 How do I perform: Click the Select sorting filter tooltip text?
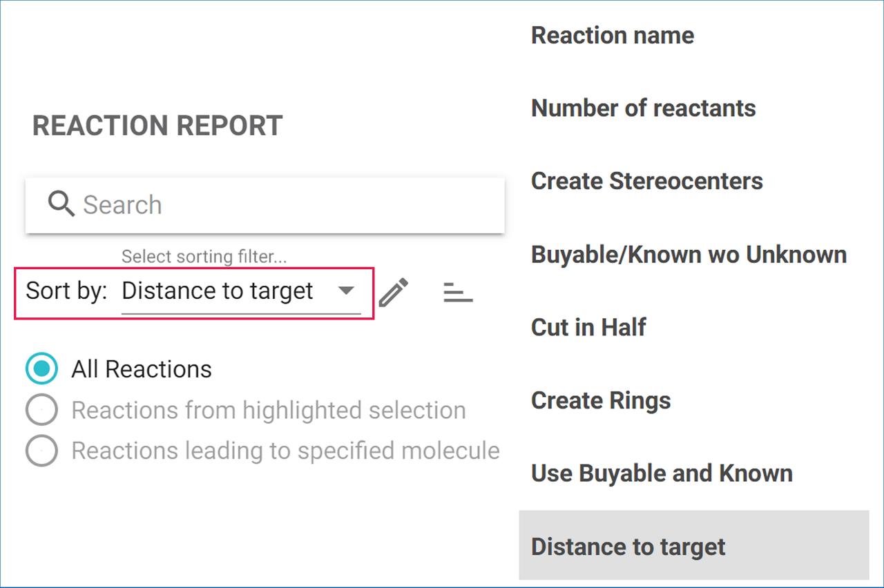click(204, 257)
